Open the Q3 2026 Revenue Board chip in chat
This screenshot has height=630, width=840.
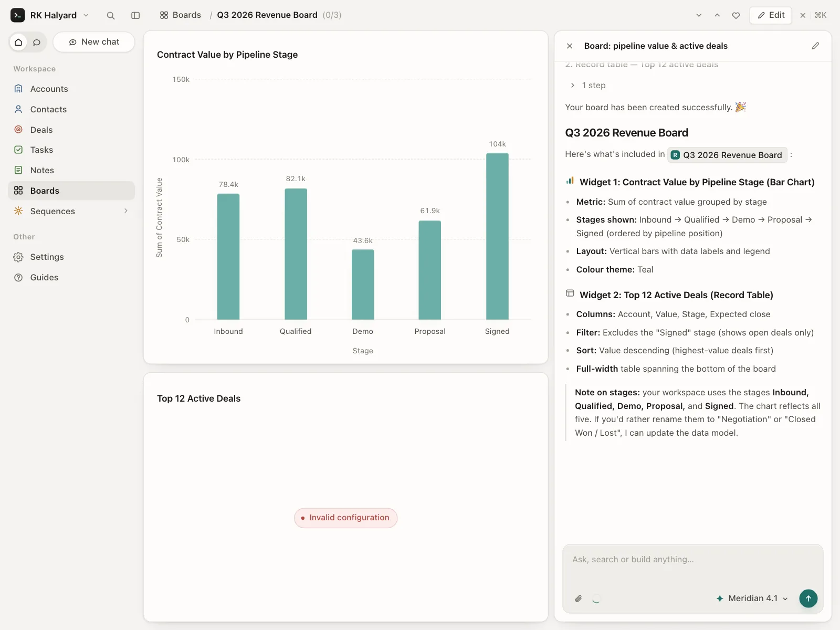[x=727, y=155]
